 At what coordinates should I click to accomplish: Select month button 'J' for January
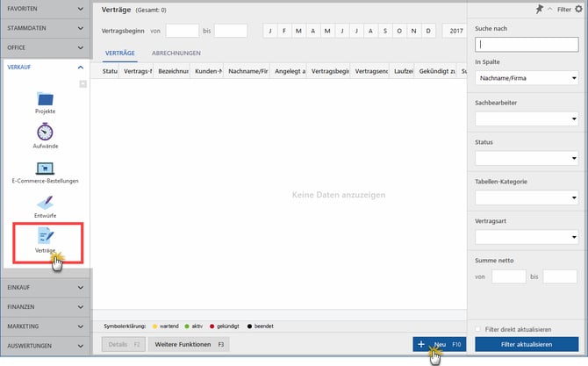pyautogui.click(x=272, y=31)
